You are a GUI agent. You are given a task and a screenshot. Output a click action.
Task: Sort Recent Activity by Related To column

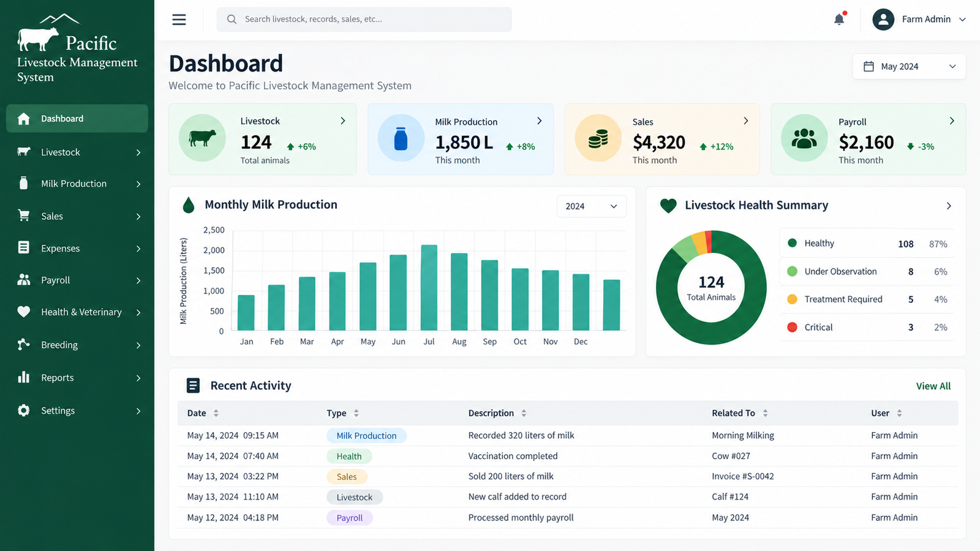[x=765, y=413]
